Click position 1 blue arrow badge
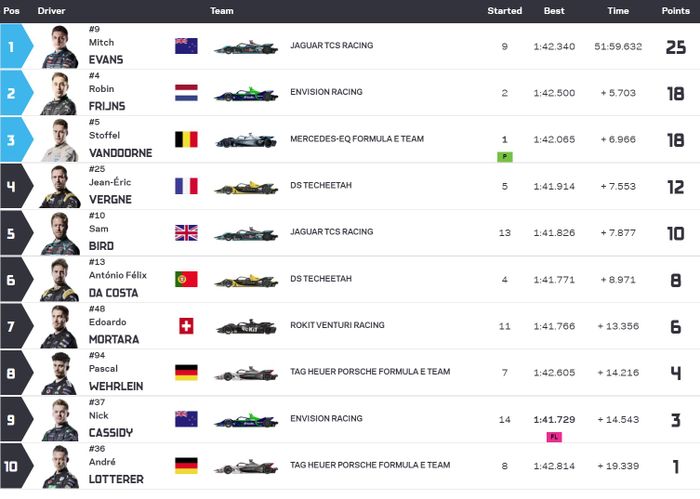Screen dimensions: 700x499 pos(16,46)
